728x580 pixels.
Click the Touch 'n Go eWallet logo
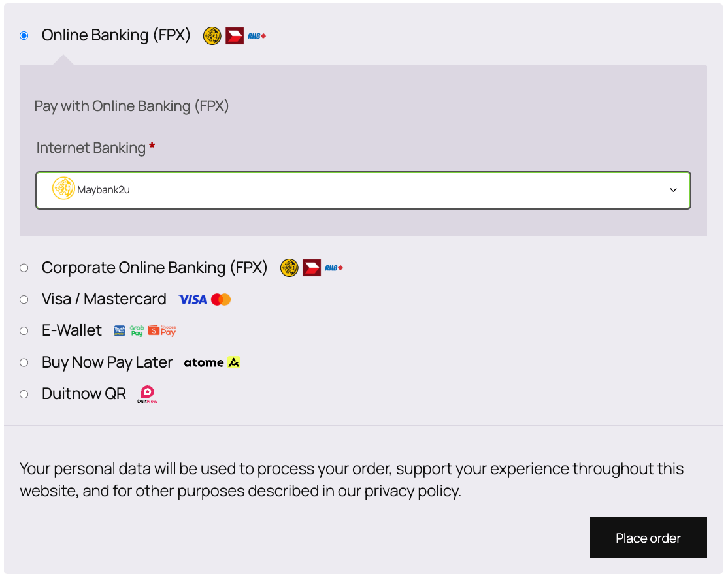[120, 330]
